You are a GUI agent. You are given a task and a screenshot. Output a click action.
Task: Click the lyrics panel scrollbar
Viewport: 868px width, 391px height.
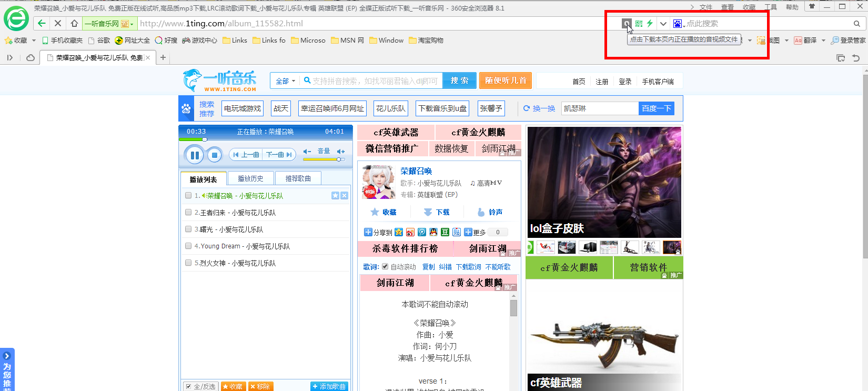point(513,308)
